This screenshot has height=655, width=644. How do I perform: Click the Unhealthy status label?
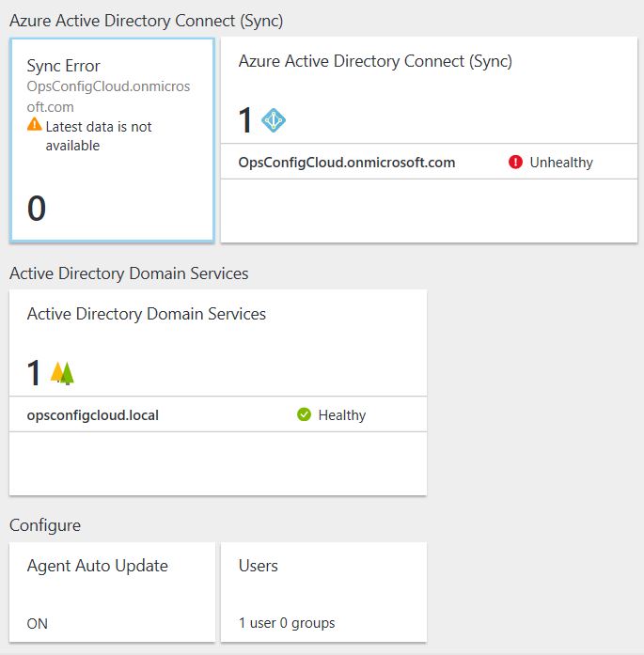(561, 162)
